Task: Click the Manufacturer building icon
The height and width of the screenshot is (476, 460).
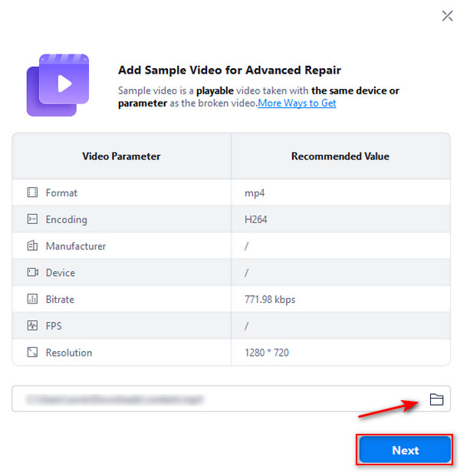Action: [x=32, y=245]
